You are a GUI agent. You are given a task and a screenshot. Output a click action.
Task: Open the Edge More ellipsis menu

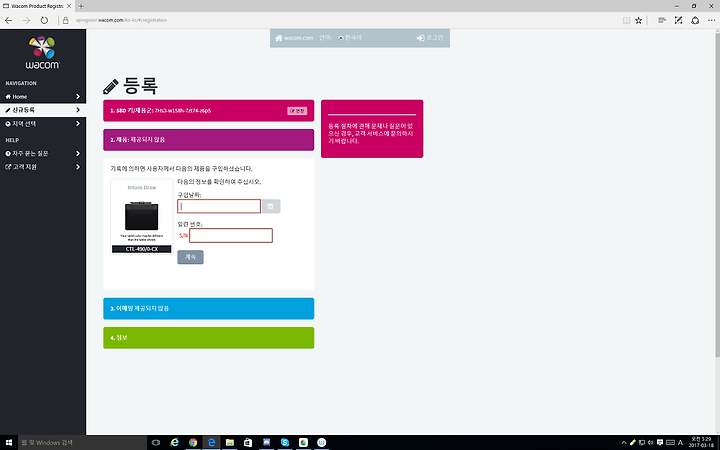click(711, 20)
